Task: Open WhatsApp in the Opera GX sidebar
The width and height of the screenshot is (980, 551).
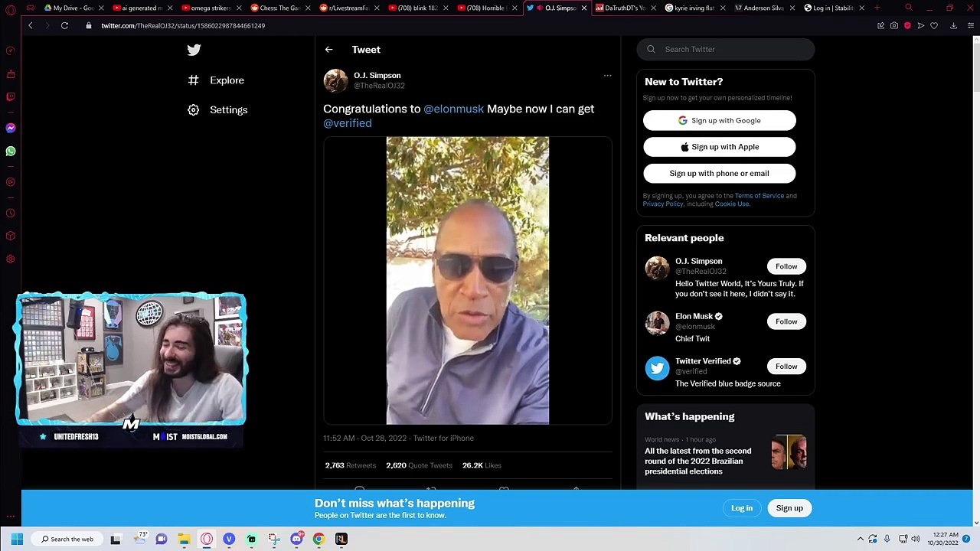Action: click(11, 152)
